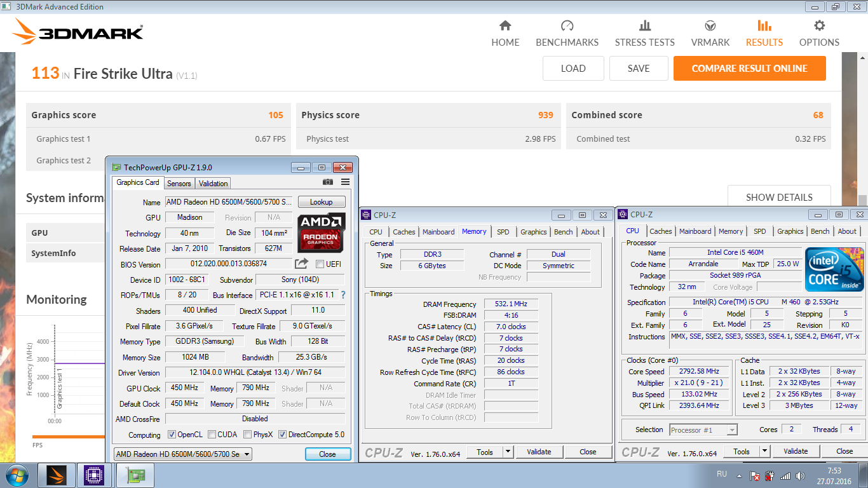Select Bench tab in right CPU-Z window

click(x=820, y=231)
